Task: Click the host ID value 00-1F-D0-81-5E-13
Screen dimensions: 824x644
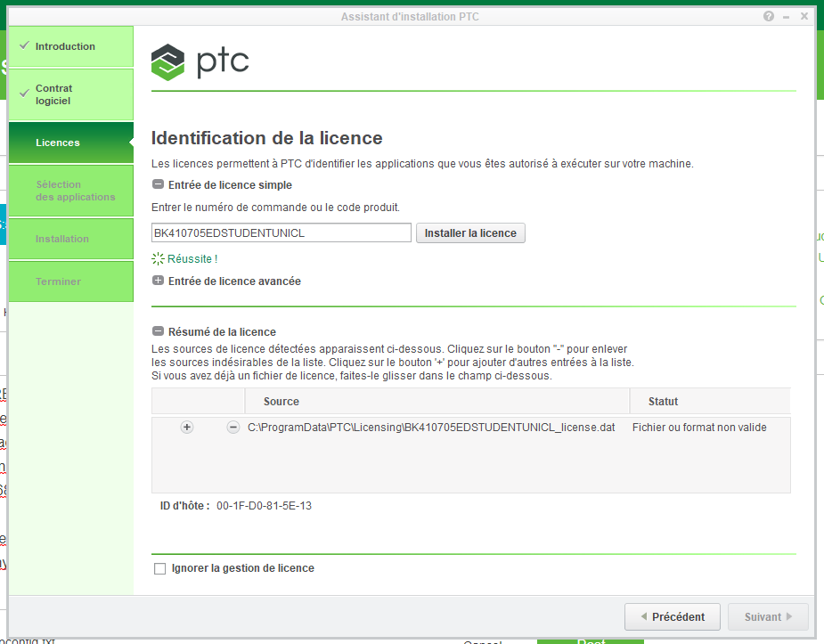Action: click(x=265, y=506)
